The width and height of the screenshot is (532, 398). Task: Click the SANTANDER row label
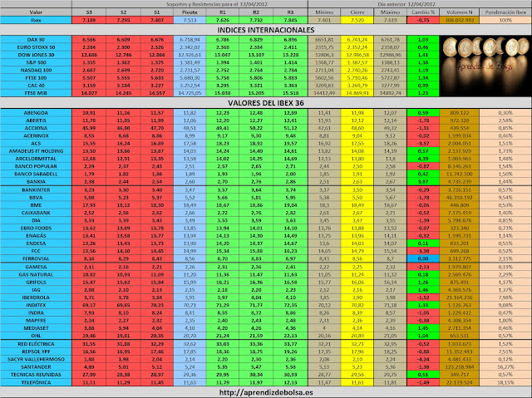36,366
